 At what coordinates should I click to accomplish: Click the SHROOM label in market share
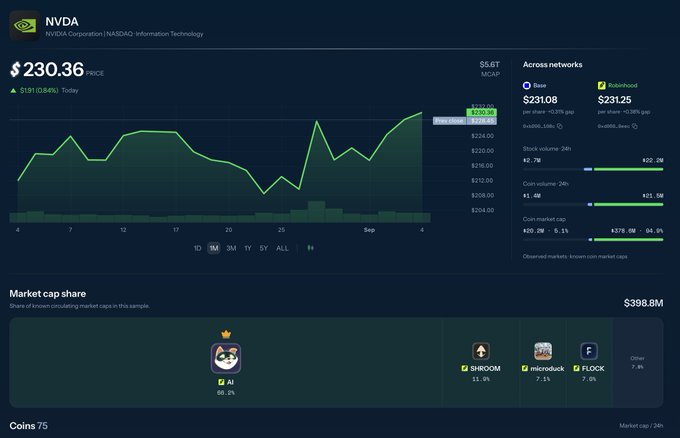coord(485,368)
